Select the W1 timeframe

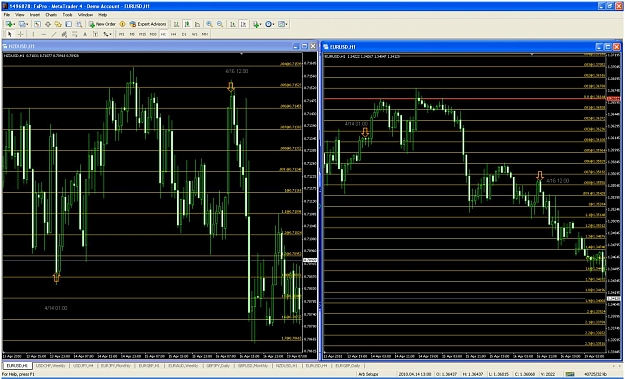pyautogui.click(x=195, y=34)
